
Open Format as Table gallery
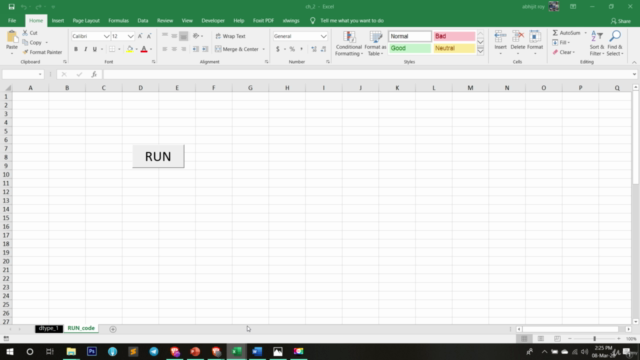pyautogui.click(x=375, y=43)
